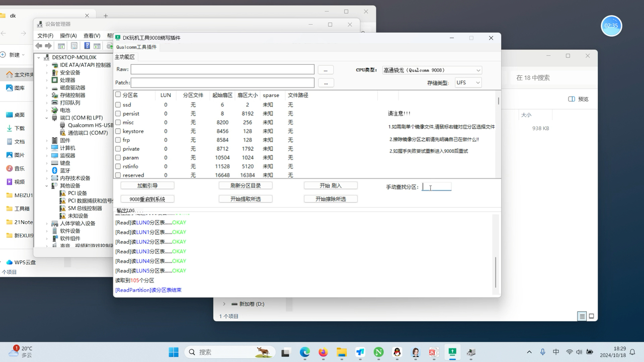Viewport: 644px width, 362px height.
Task: Click the 开始 刷入 button
Action: point(331,186)
